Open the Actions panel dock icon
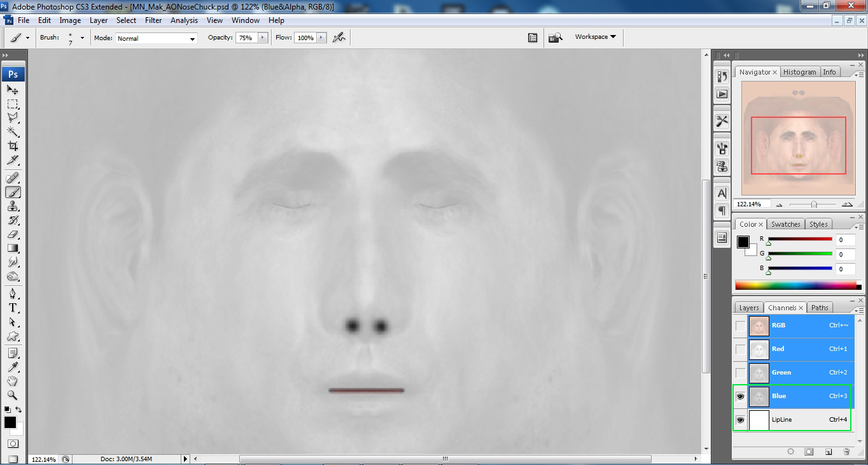The width and height of the screenshot is (868, 465). click(722, 94)
